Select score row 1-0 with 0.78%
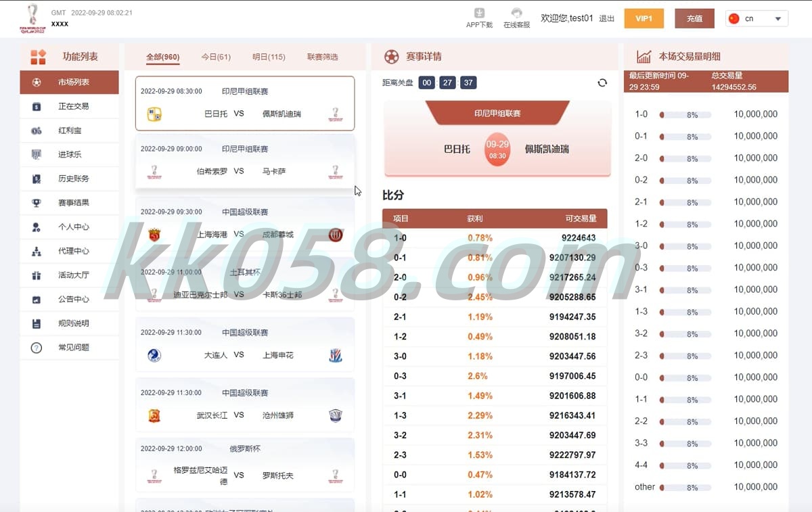Image resolution: width=812 pixels, height=512 pixels. point(495,238)
